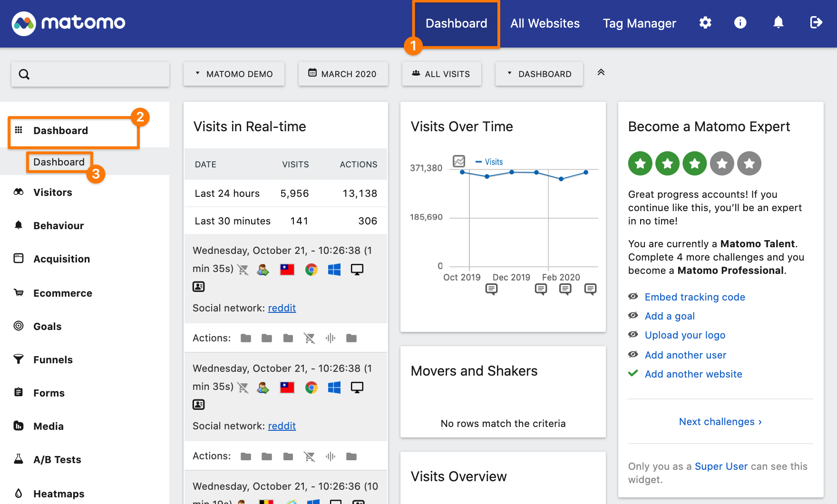Screen dimensions: 837x504
Task: Follow the Next challenges link
Action: click(x=720, y=421)
